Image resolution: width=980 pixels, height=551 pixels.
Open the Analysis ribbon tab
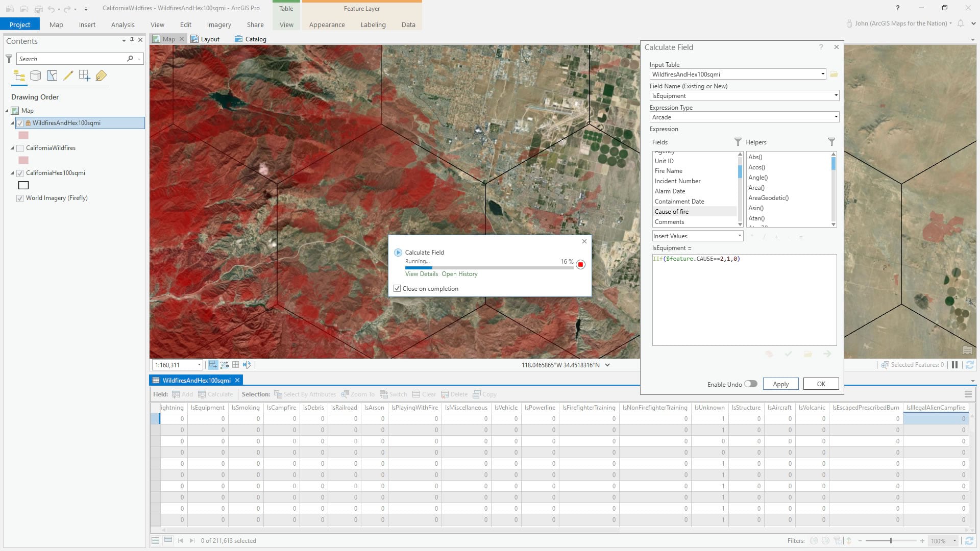[x=123, y=24]
